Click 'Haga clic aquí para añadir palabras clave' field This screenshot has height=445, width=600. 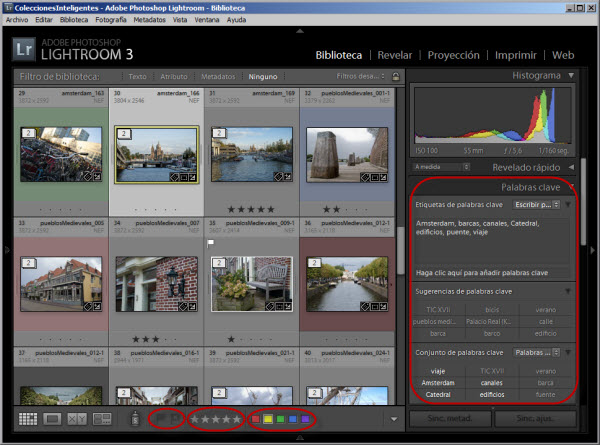tap(491, 273)
